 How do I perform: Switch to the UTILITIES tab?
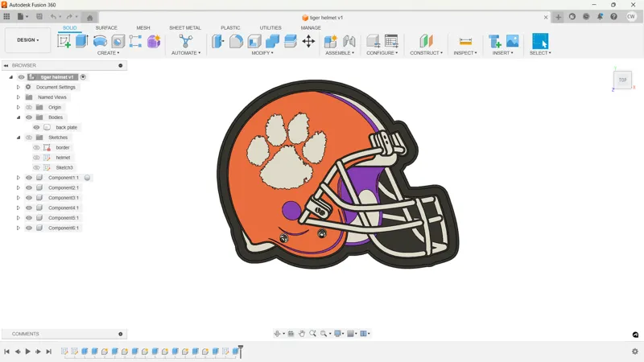click(x=270, y=27)
